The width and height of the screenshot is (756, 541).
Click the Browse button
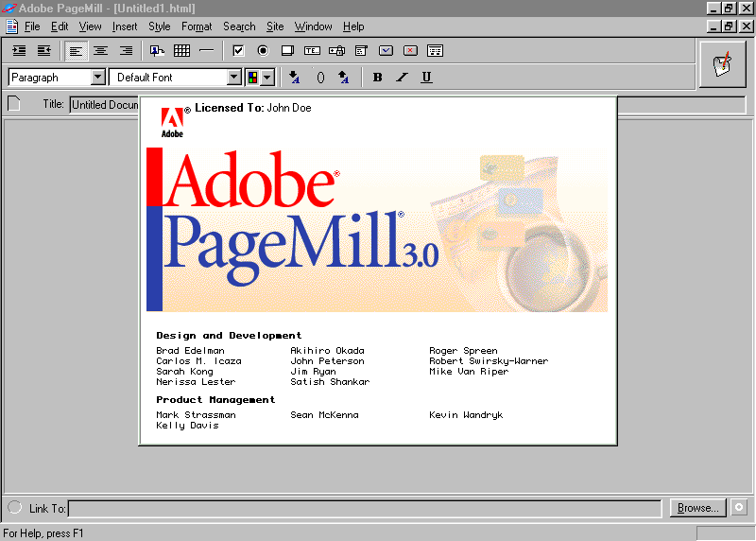[x=697, y=508]
